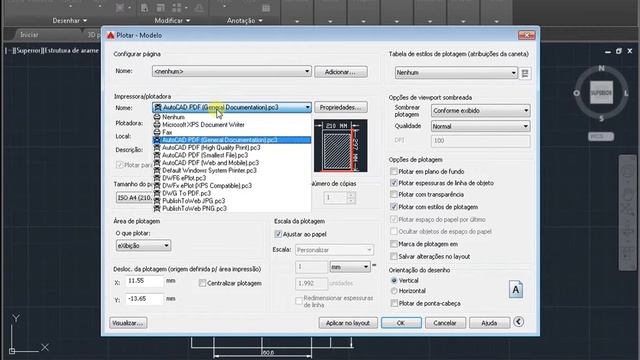Collapse the printer name dropdown
This screenshot has height=360, width=640.
[x=307, y=107]
